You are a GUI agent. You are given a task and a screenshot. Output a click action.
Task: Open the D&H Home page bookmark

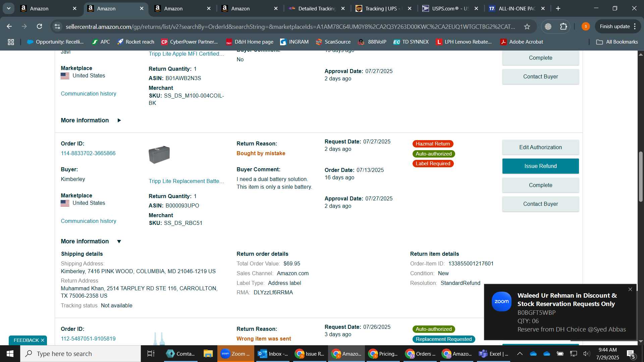(250, 42)
